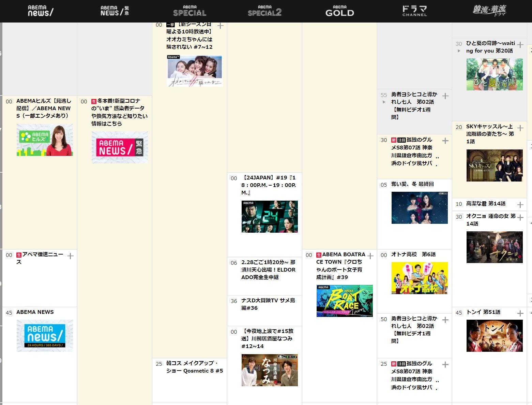The height and width of the screenshot is (405, 532).
Task: Open オトナ高校 第6話 title
Action: (413, 255)
